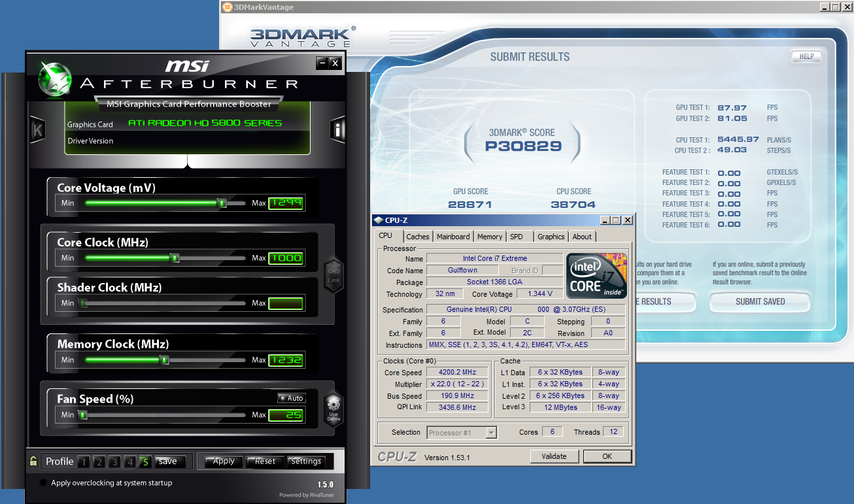Minimize the MSI Afterburner window

(x=322, y=63)
